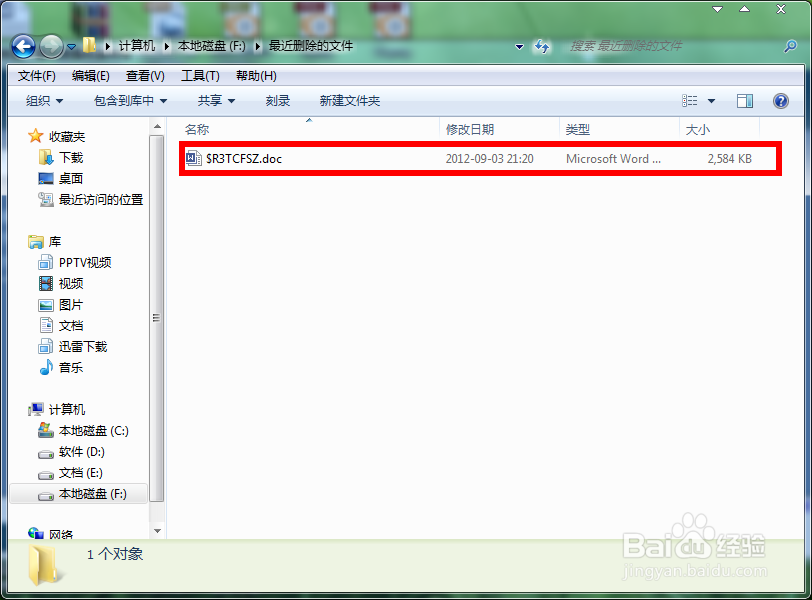
Task: Click the Word icon of $R3TCFSZ.doc
Action: tap(194, 158)
